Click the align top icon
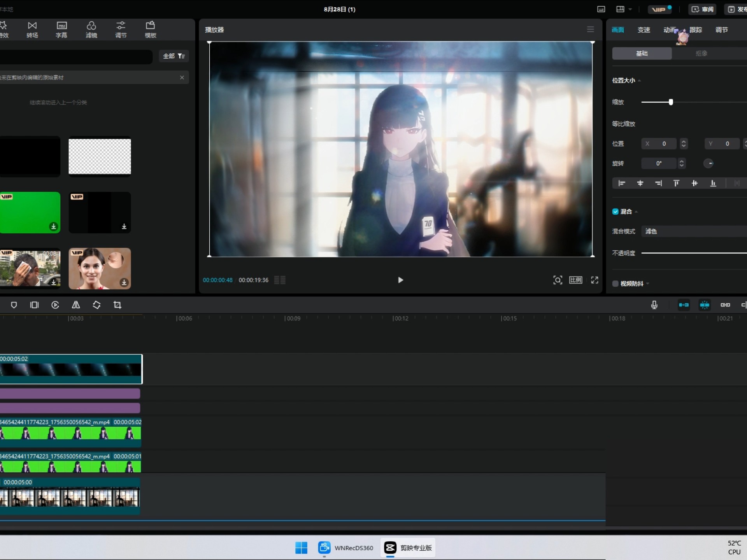Viewport: 747px width, 560px height. (677, 183)
